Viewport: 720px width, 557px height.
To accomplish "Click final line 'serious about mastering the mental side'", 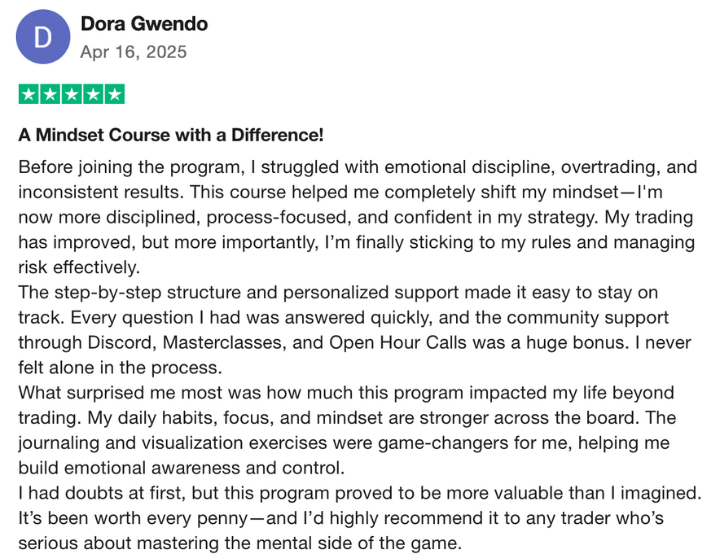I will 240,543.
